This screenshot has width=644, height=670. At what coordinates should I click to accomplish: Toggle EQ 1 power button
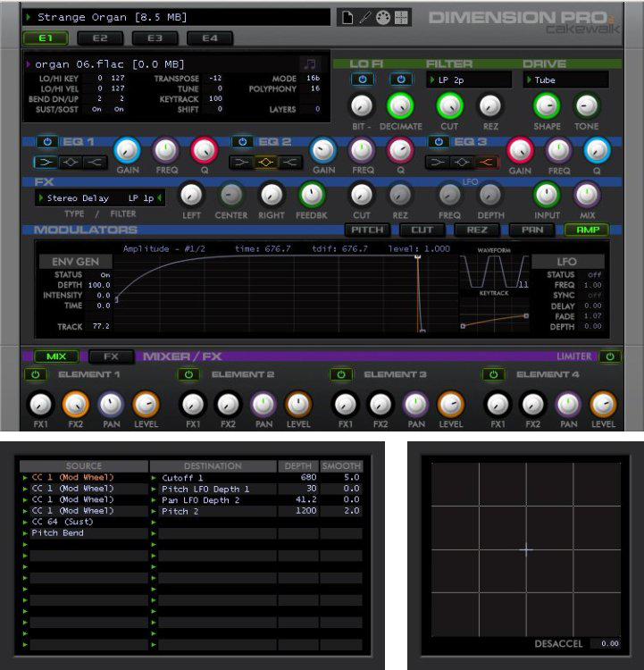(x=47, y=142)
